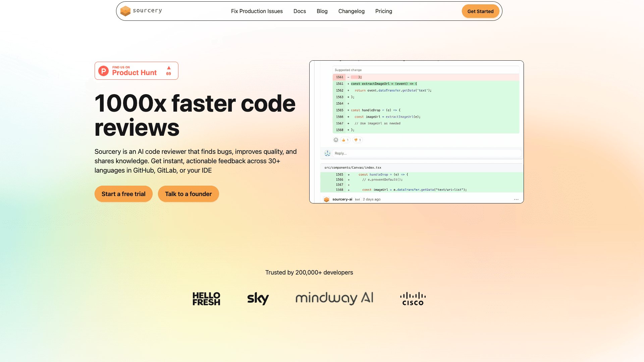Image resolution: width=644 pixels, height=362 pixels.
Task: Click the Product Hunt 'P' logo icon
Action: click(x=104, y=71)
